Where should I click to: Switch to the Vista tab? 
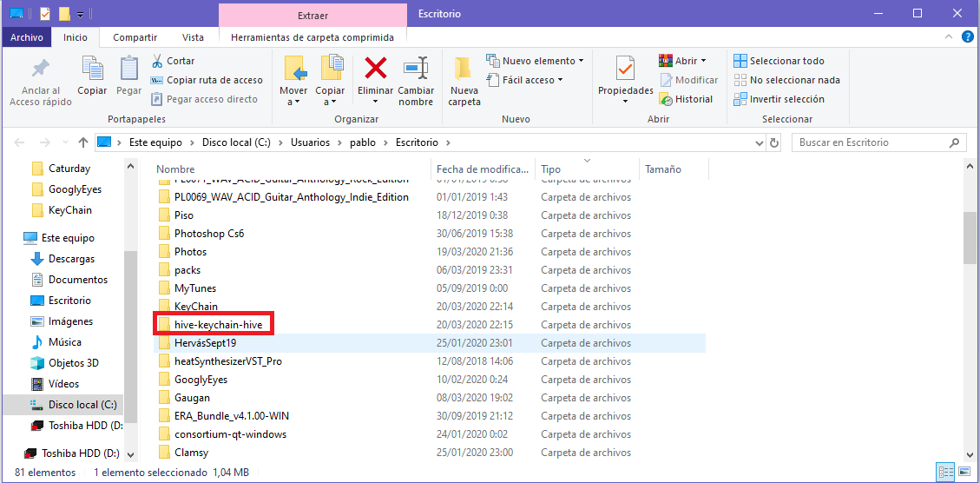tap(193, 36)
